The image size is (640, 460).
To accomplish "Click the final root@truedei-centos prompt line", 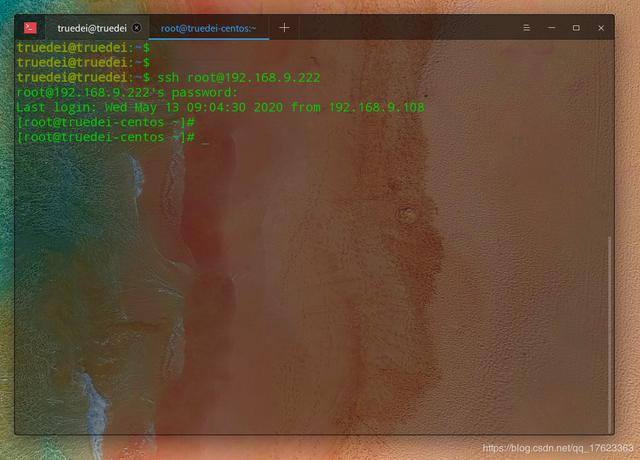I will click(x=106, y=137).
